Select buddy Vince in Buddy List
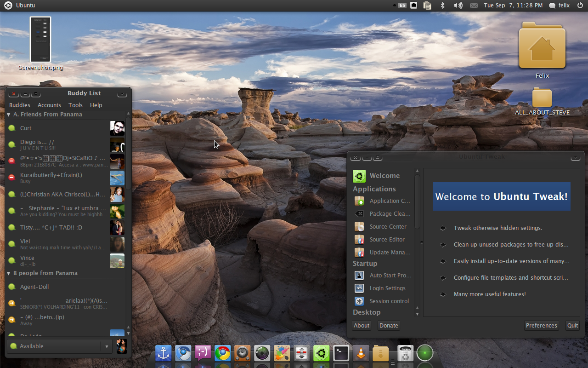 coord(66,261)
